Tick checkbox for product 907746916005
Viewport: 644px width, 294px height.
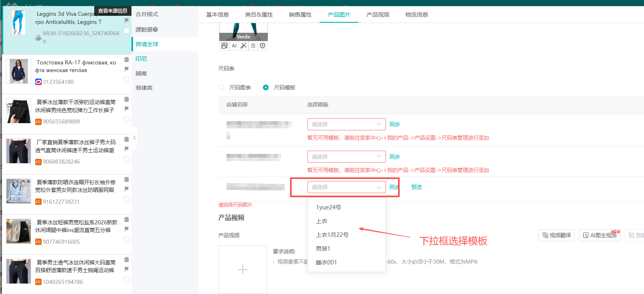[127, 239]
